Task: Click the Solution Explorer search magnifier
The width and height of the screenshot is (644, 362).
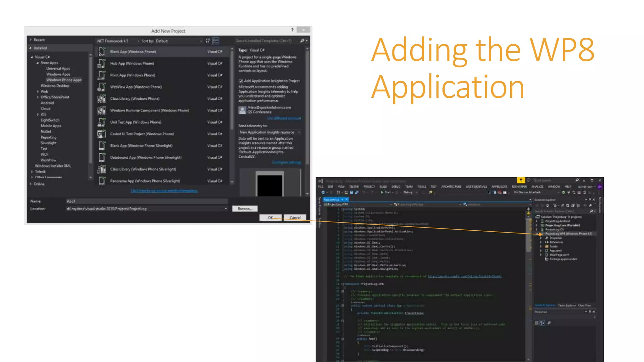Action: click(x=591, y=211)
